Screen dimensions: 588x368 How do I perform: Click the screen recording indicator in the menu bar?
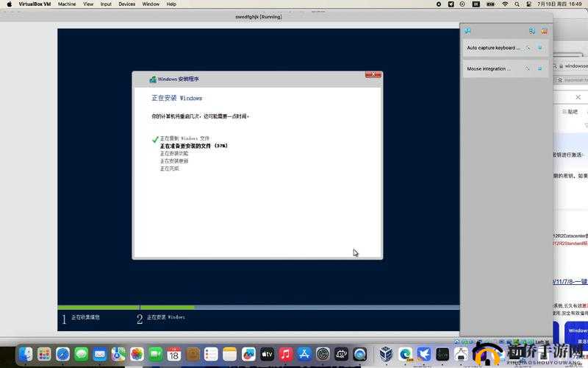pos(439,4)
